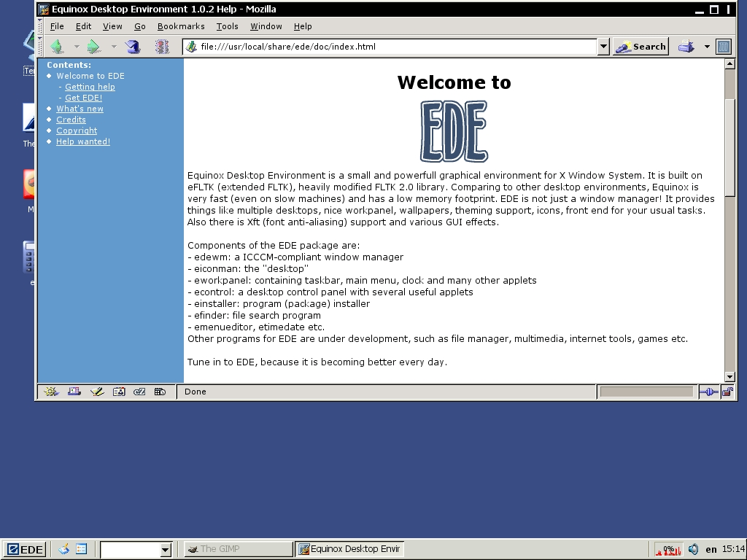The width and height of the screenshot is (747, 560).
Task: Open the Go menu
Action: [x=139, y=26]
